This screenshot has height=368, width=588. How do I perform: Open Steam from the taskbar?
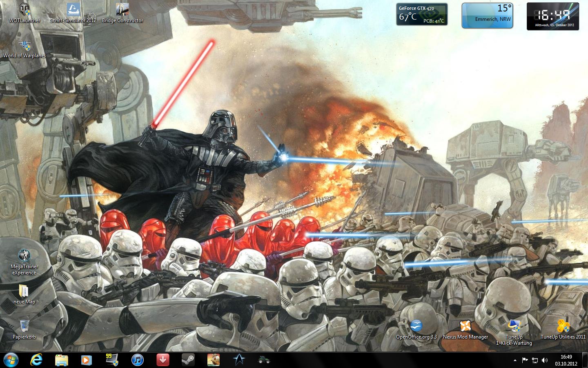pyautogui.click(x=188, y=360)
